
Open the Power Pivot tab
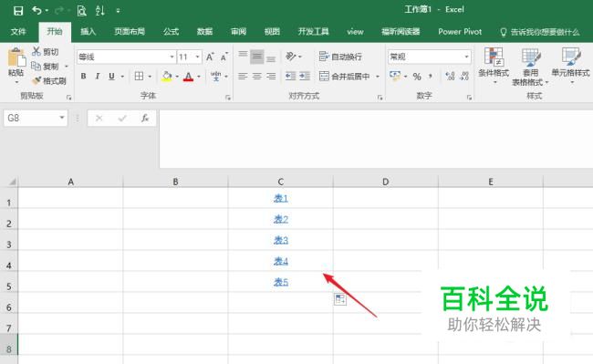coord(460,32)
